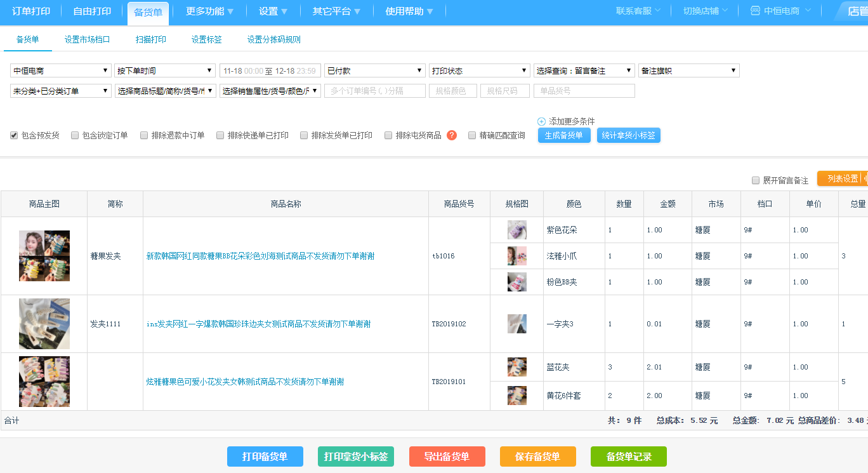Click spec image for 蓝花夹

point(517,367)
